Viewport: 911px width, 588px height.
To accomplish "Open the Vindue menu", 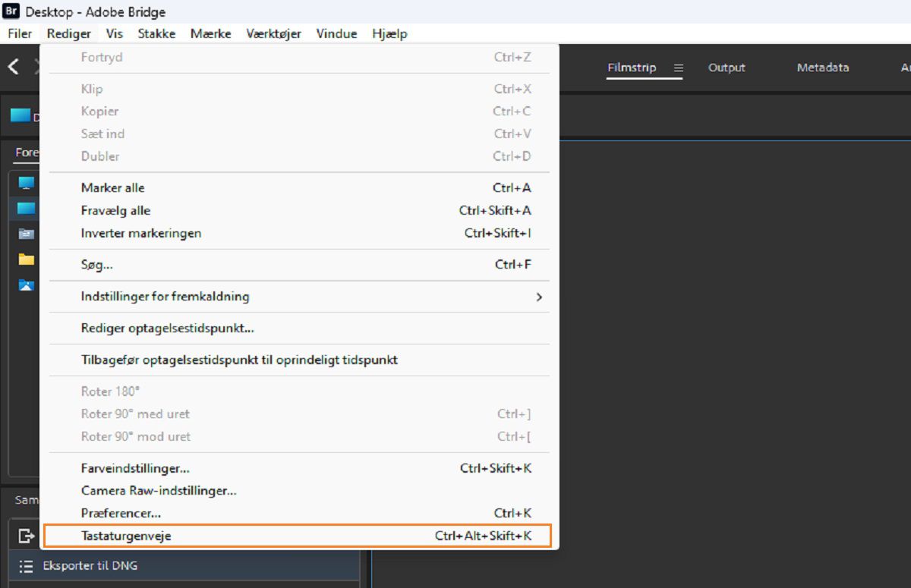I will (x=336, y=33).
